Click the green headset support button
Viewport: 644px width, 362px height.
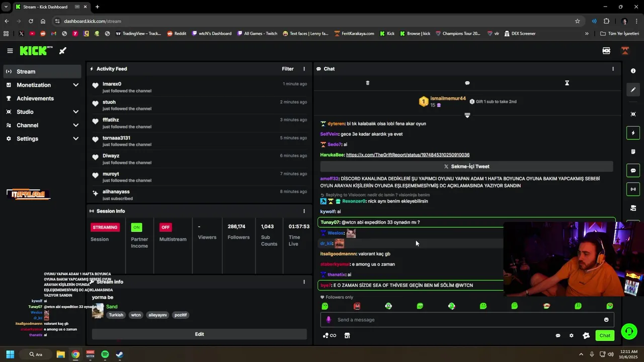tap(629, 331)
